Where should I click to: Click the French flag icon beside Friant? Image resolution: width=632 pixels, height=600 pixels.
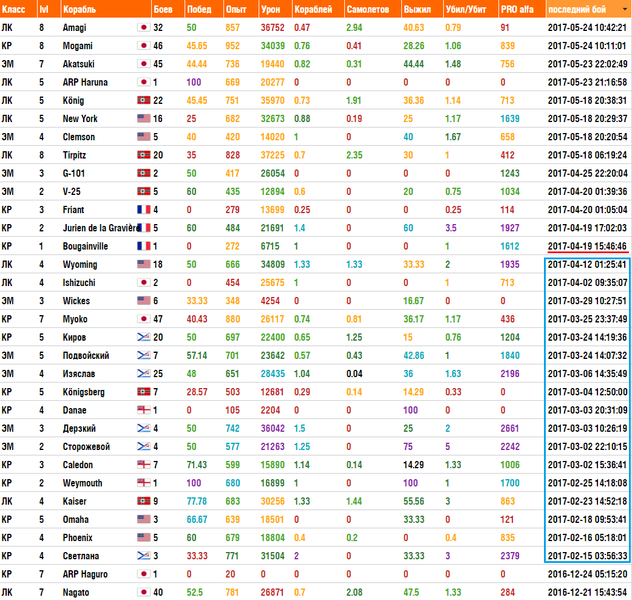[143, 209]
